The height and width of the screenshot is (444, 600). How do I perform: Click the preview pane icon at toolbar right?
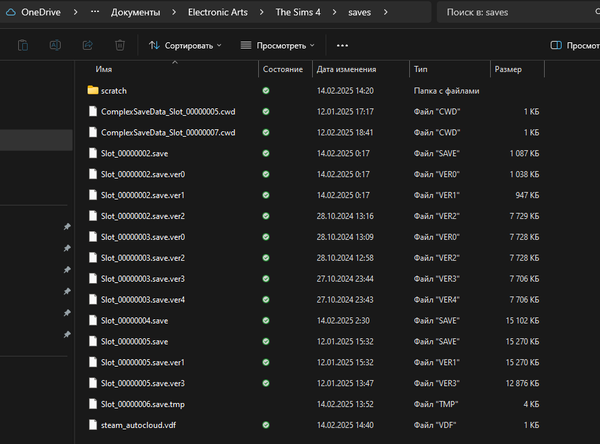[x=556, y=46]
